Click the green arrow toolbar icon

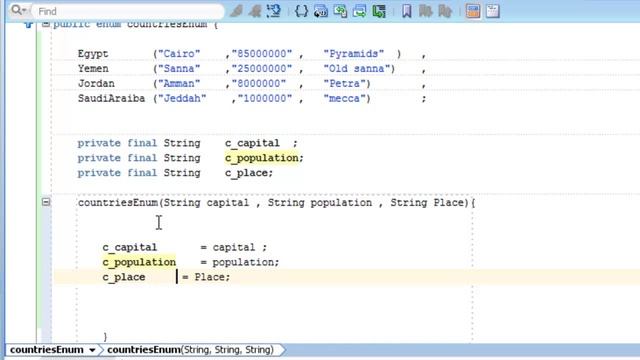(379, 11)
